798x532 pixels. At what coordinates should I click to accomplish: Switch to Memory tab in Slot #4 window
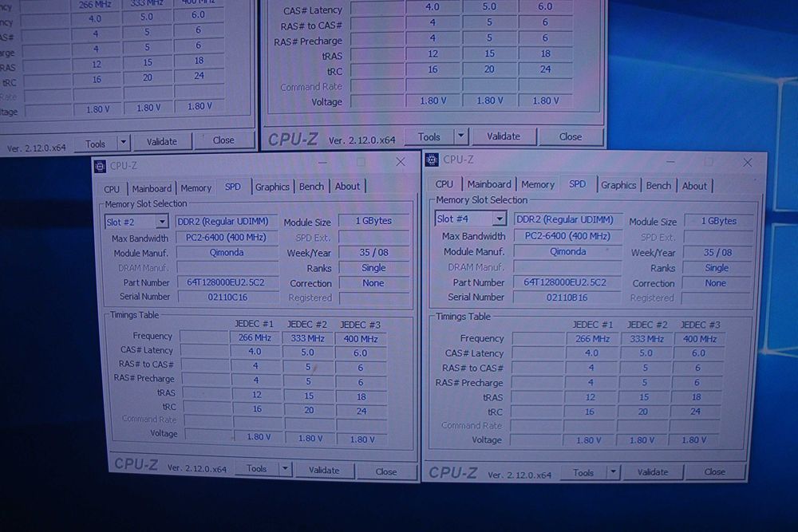pyautogui.click(x=537, y=184)
